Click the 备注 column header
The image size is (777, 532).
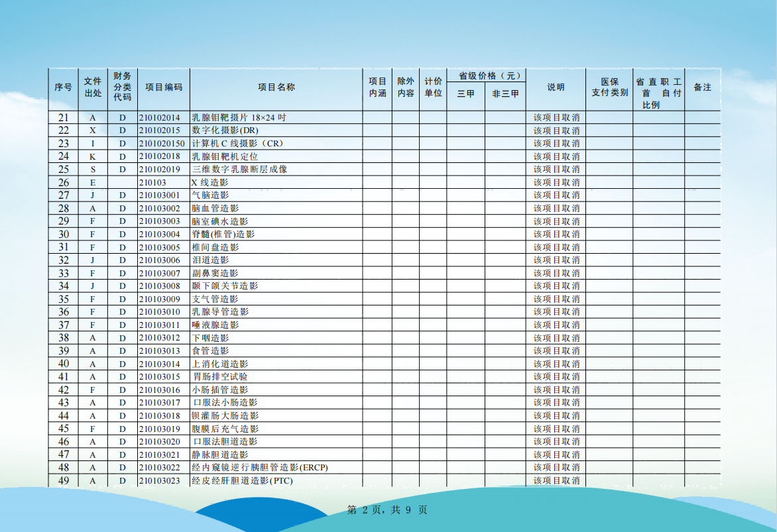coord(702,87)
